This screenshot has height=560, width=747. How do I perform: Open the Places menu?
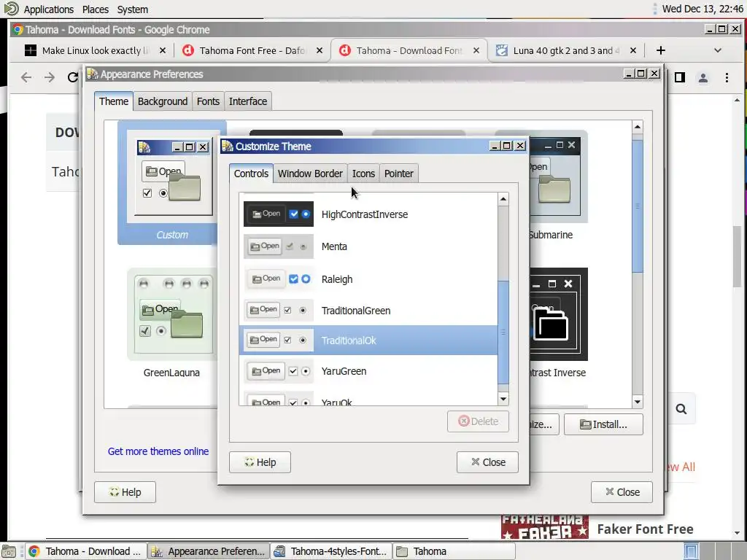pyautogui.click(x=96, y=9)
